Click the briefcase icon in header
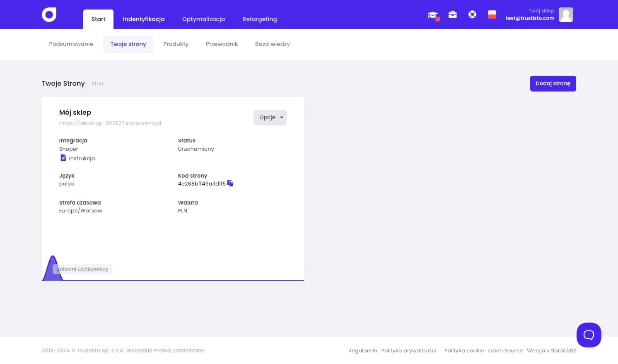This screenshot has width=618, height=364. tap(453, 14)
